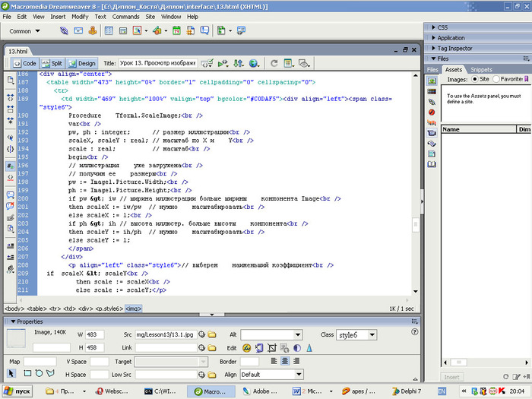Open the Common insert category dropdown

(24, 31)
